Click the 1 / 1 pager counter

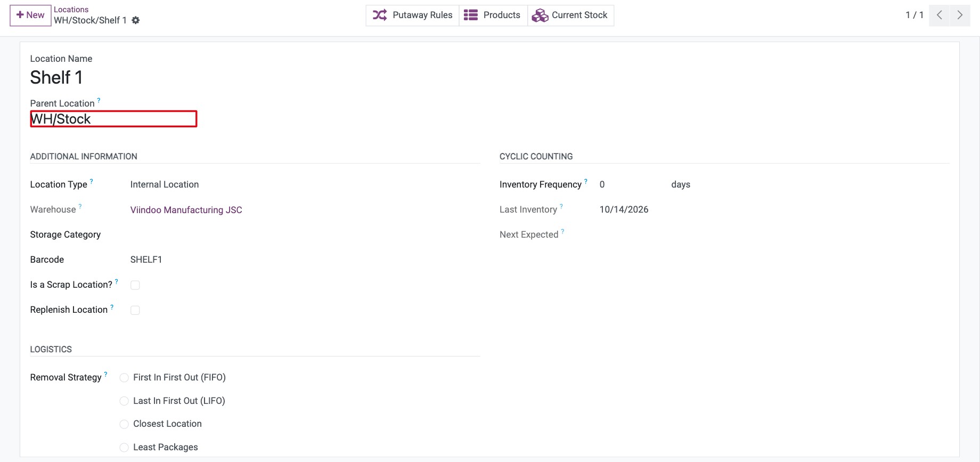[x=914, y=15]
